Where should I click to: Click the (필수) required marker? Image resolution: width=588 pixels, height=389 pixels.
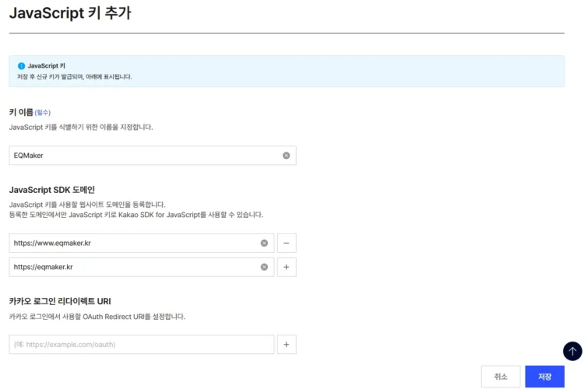42,113
